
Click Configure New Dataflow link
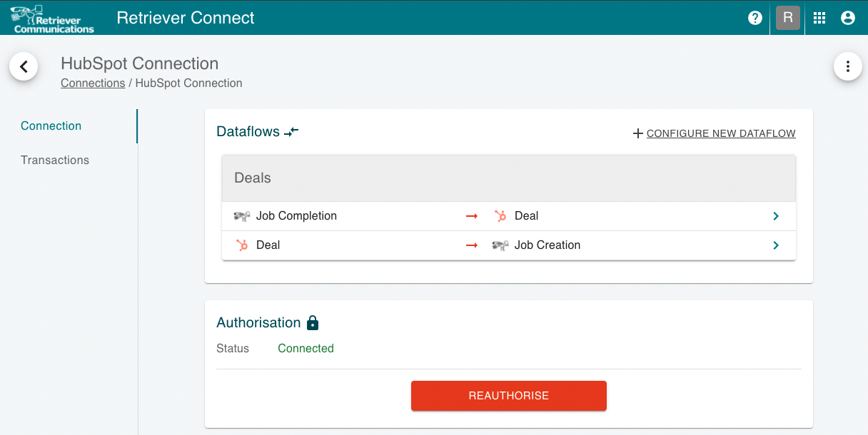[721, 133]
